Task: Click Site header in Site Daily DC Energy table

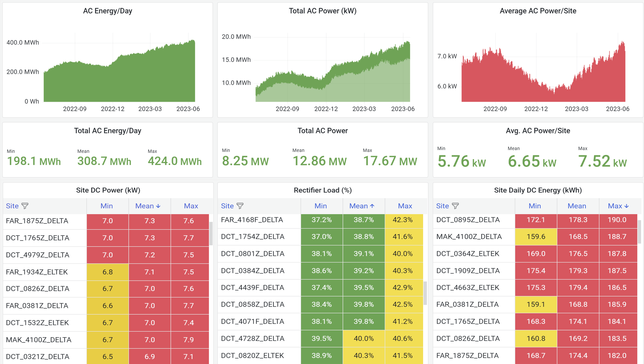Action: [442, 206]
